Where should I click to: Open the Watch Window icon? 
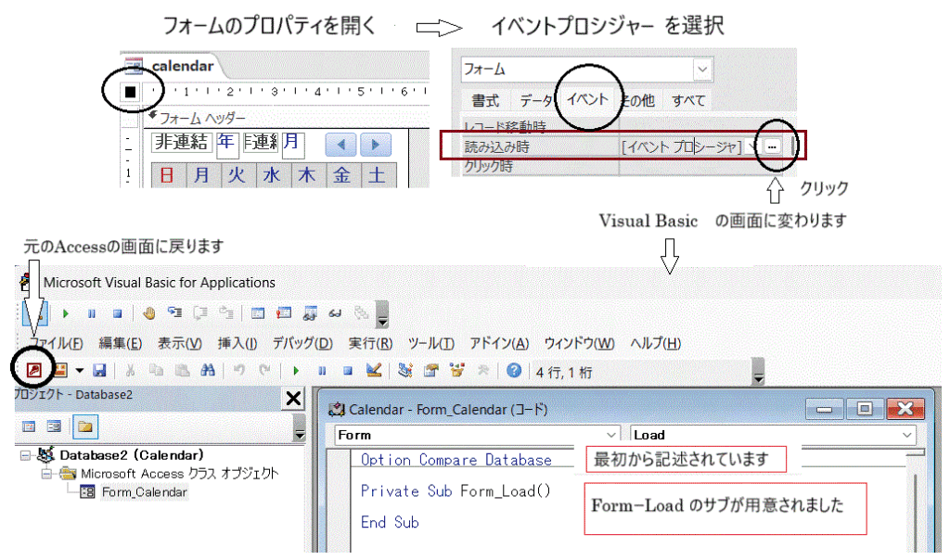pos(310,313)
